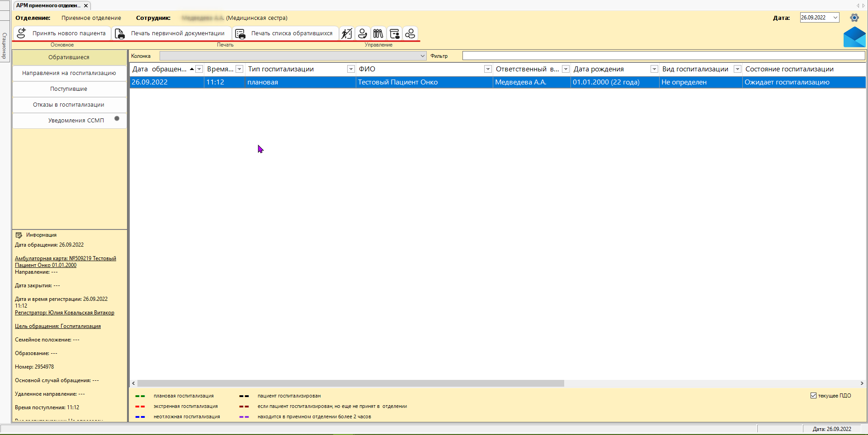The height and width of the screenshot is (435, 868).
Task: Select the Тестовый Пациент Онко cell
Action: click(424, 82)
